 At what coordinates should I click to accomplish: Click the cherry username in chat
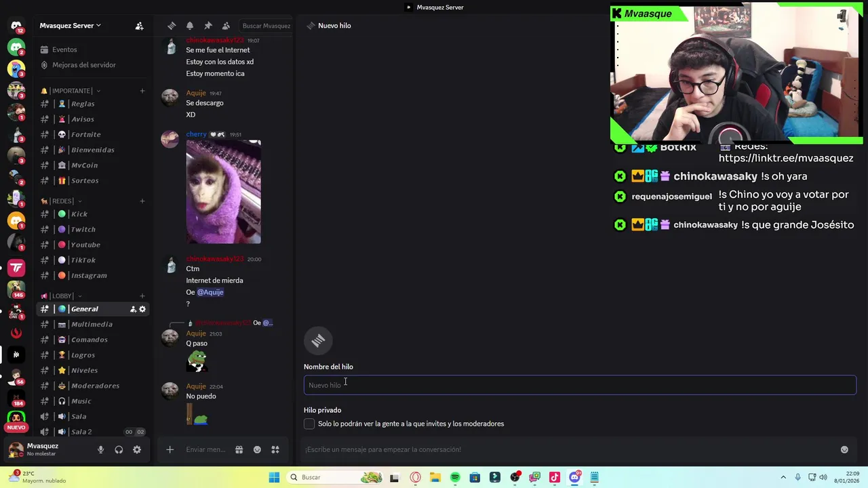click(x=197, y=134)
